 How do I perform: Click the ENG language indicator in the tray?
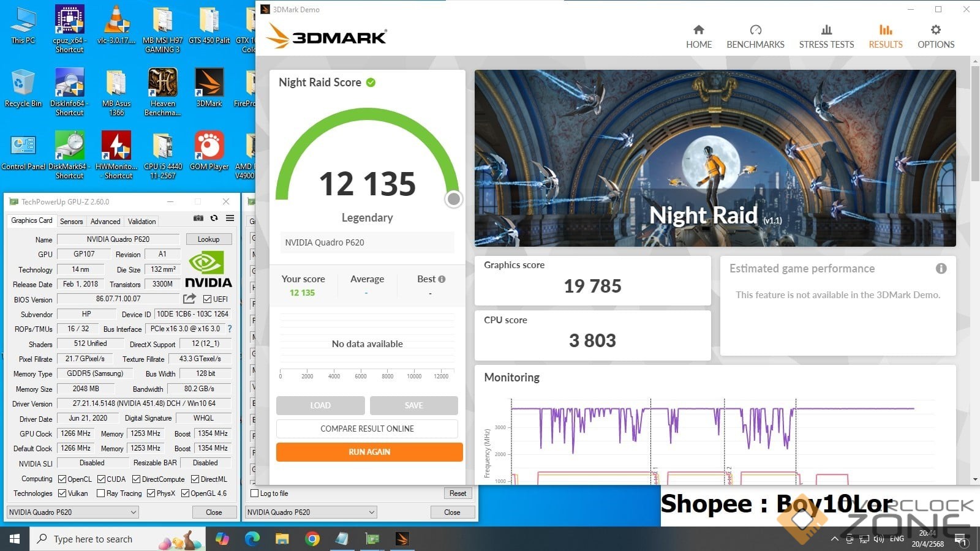click(897, 539)
